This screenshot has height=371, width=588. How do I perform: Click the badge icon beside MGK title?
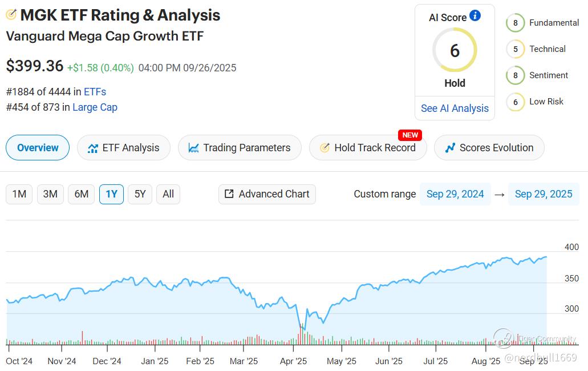[11, 15]
